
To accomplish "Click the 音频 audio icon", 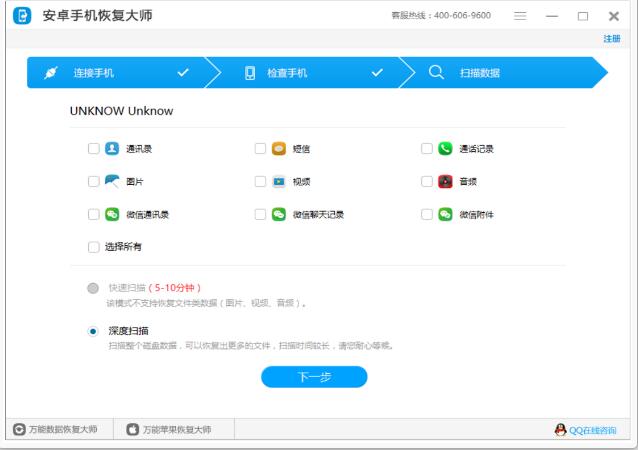I will [445, 181].
